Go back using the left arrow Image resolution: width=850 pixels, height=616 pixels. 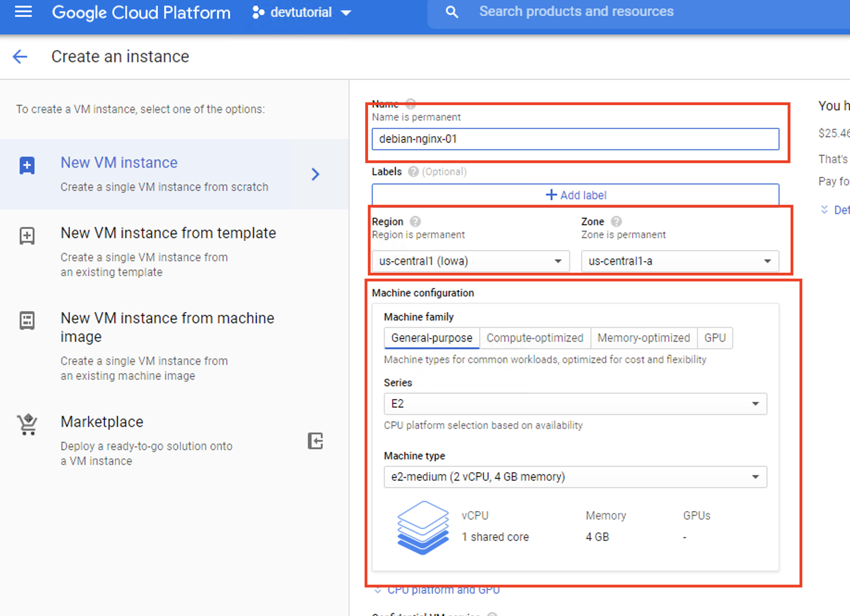pos(20,57)
